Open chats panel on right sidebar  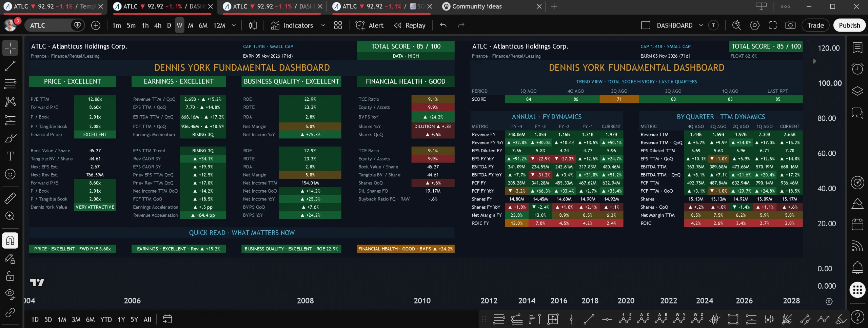[x=857, y=113]
